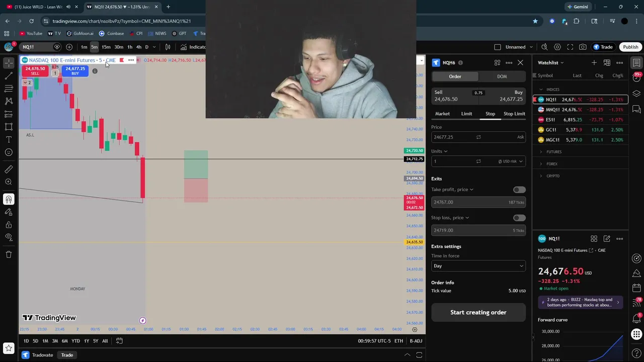Open notifications bell in right sidebar
Screen dimensions: 644x362
pyautogui.click(x=636, y=318)
